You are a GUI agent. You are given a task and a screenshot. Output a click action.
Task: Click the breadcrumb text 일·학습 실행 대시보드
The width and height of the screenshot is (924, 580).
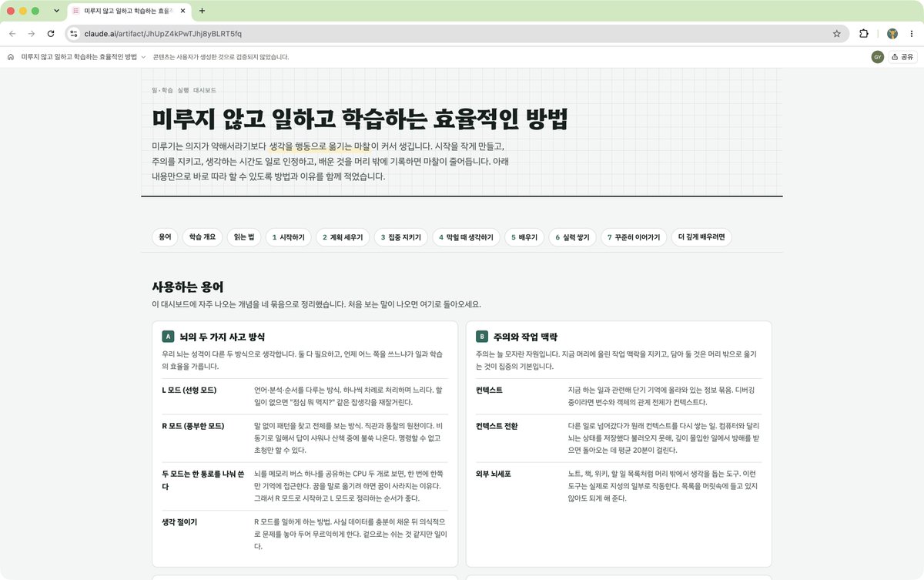(184, 90)
